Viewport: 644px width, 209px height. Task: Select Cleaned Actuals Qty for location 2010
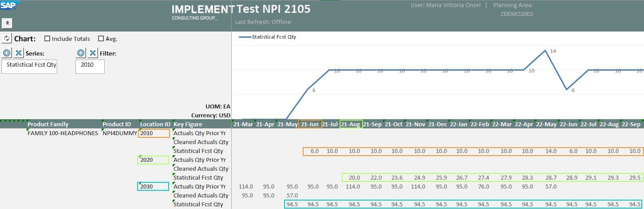pyautogui.click(x=201, y=142)
